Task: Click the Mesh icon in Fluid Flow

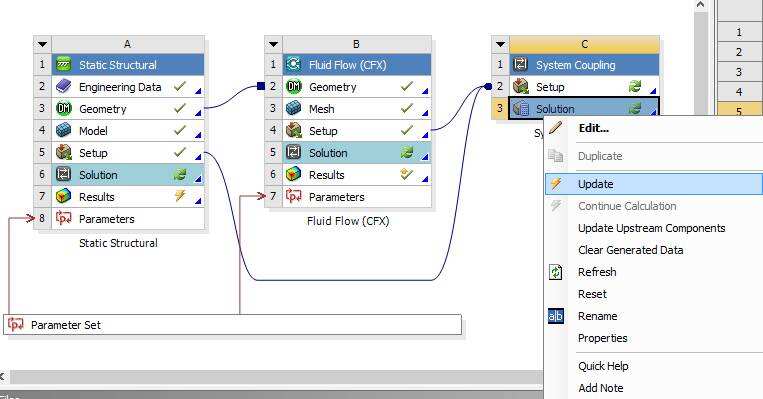Action: pos(293,109)
